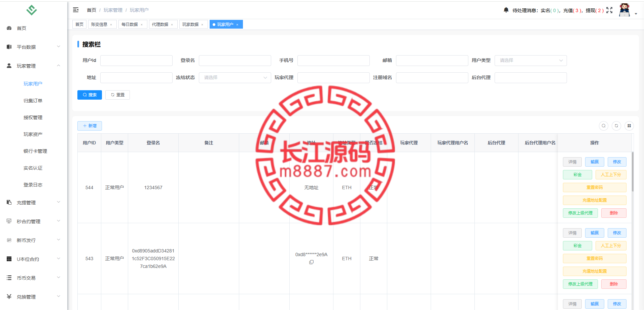Focus the 用户Id input field

(x=136, y=61)
